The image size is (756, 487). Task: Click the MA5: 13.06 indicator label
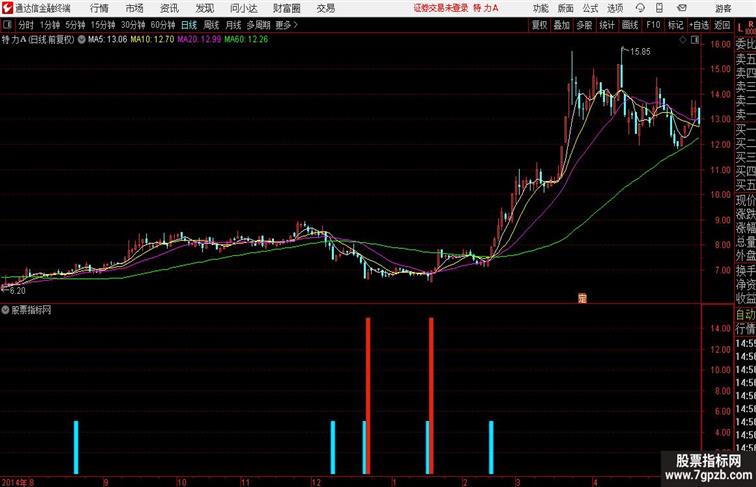(x=107, y=40)
